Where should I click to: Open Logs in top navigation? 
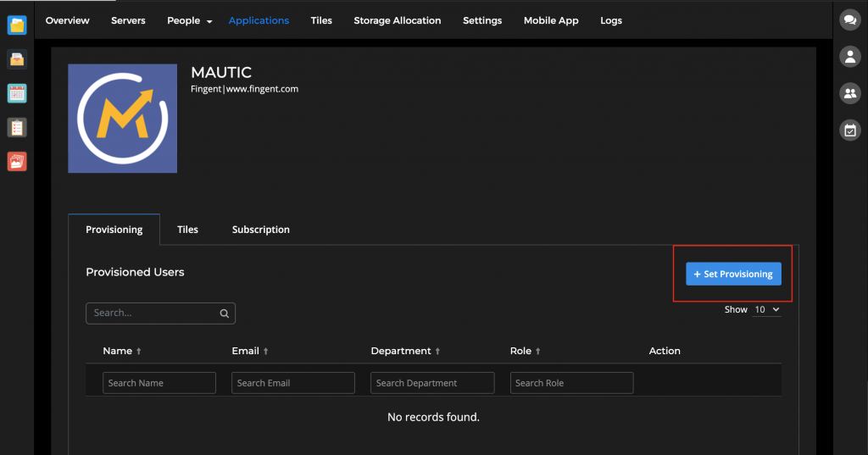(x=611, y=20)
